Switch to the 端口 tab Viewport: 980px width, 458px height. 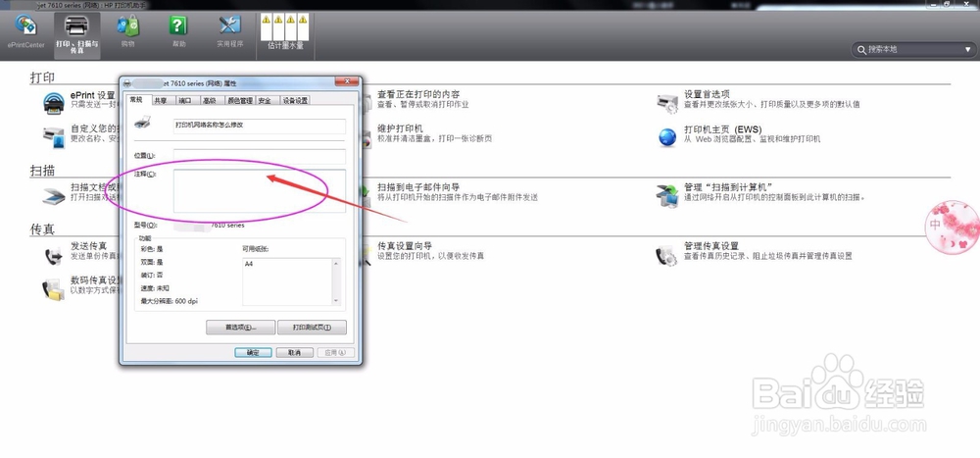185,101
